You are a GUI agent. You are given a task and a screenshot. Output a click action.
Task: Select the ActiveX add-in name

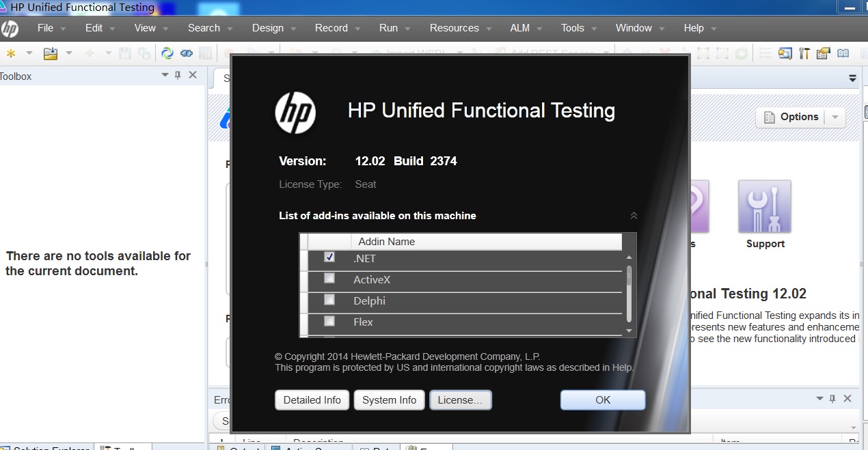[x=372, y=280]
